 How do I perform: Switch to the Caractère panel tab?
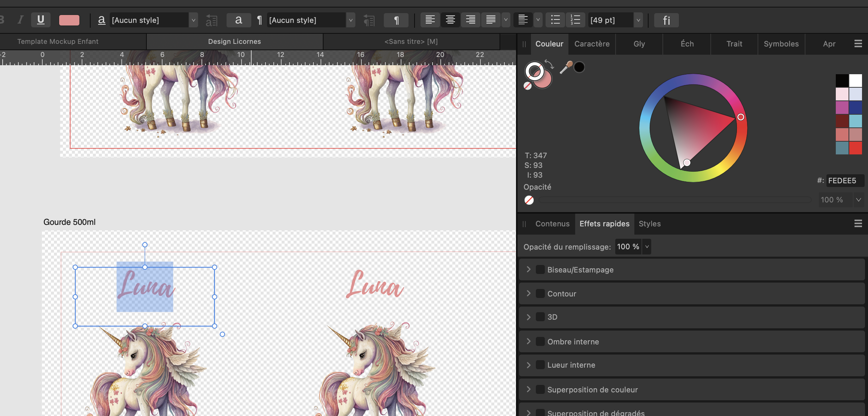point(592,44)
